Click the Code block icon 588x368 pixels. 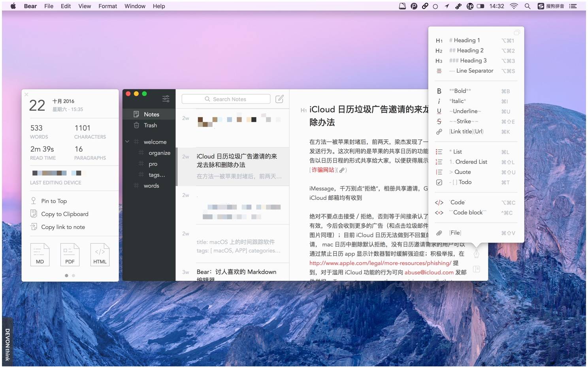pos(439,213)
